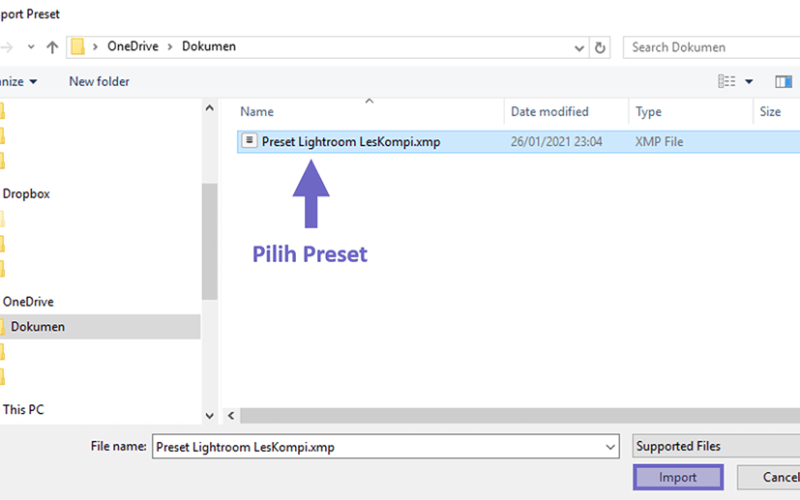Open the Organize menu

click(x=18, y=82)
